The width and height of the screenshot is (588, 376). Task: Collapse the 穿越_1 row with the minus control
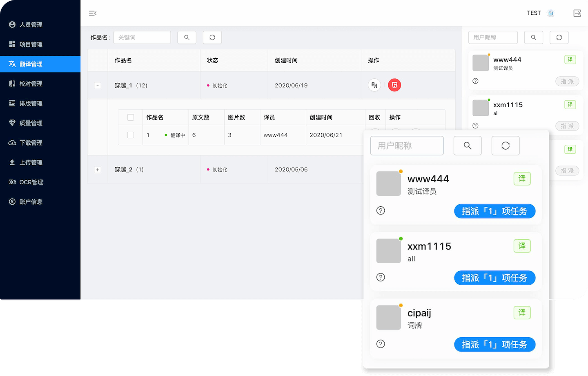pos(98,85)
